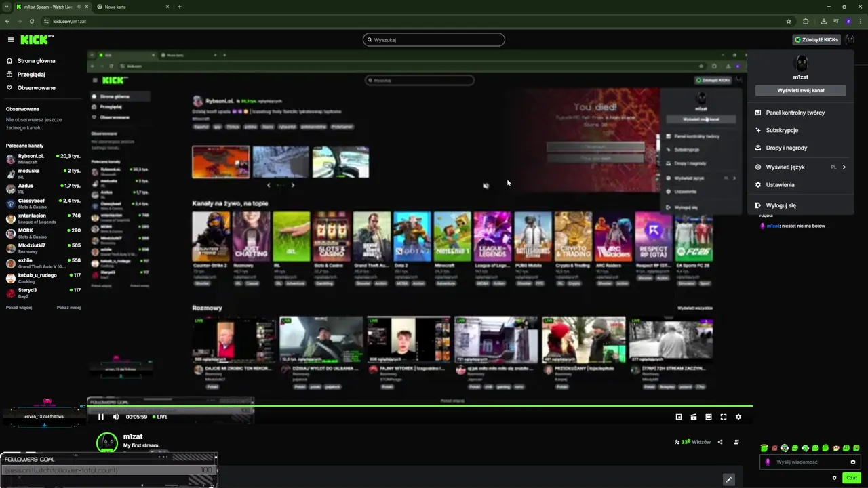Pause the live stream playback

pyautogui.click(x=101, y=417)
